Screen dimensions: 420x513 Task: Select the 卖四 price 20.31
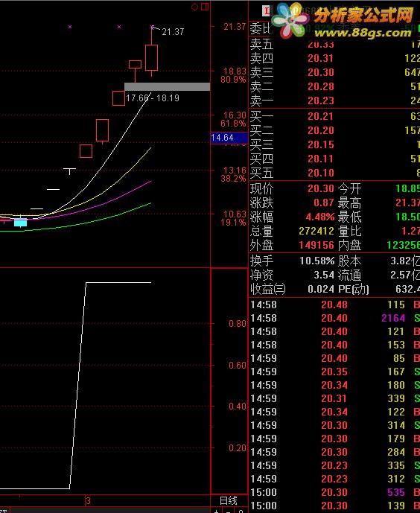(x=320, y=58)
